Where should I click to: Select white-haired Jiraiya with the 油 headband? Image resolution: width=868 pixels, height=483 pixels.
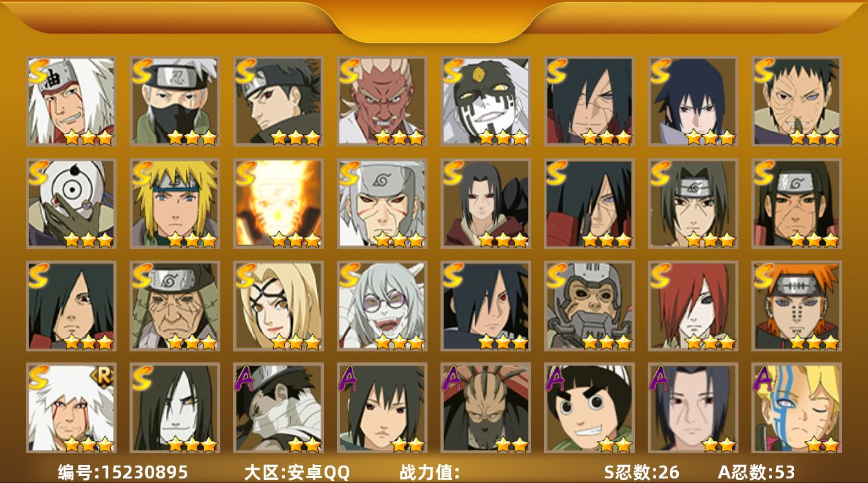coord(71,101)
